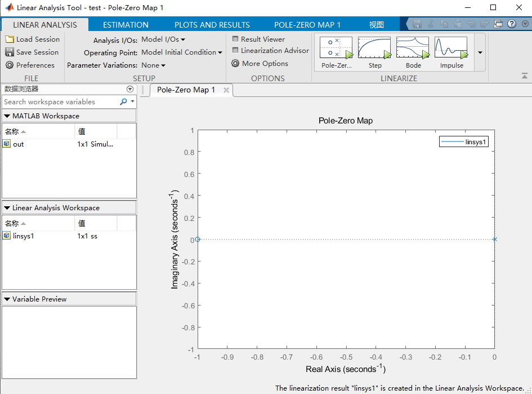Click the Redo arrow icon
Viewport: 532px width, 394px height.
click(485, 24)
